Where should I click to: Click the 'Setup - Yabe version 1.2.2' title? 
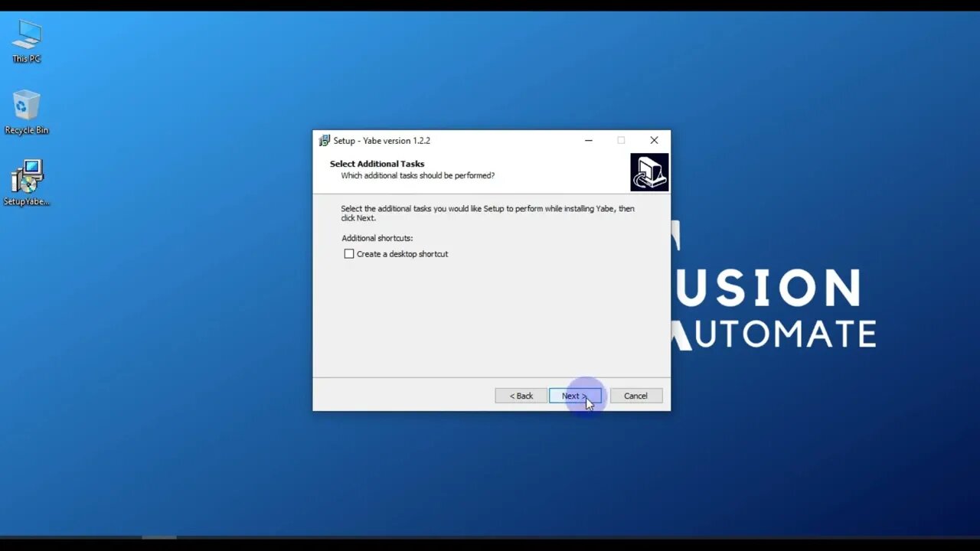tap(382, 141)
